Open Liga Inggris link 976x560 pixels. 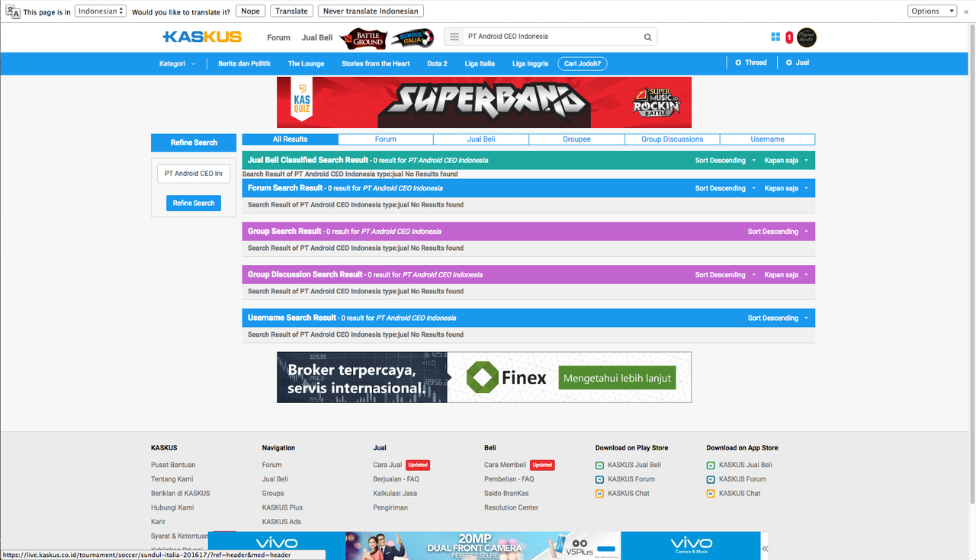tap(530, 64)
